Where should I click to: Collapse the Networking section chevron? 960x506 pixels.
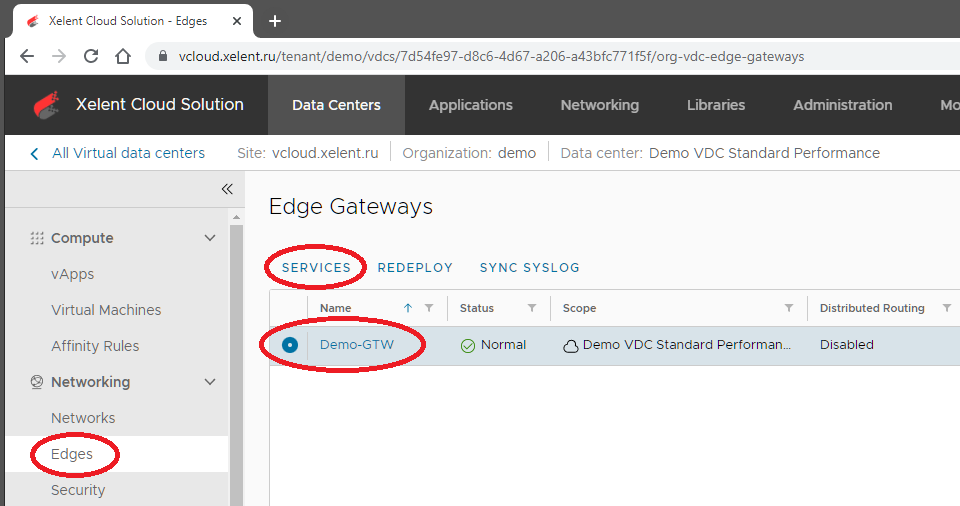[x=210, y=382]
